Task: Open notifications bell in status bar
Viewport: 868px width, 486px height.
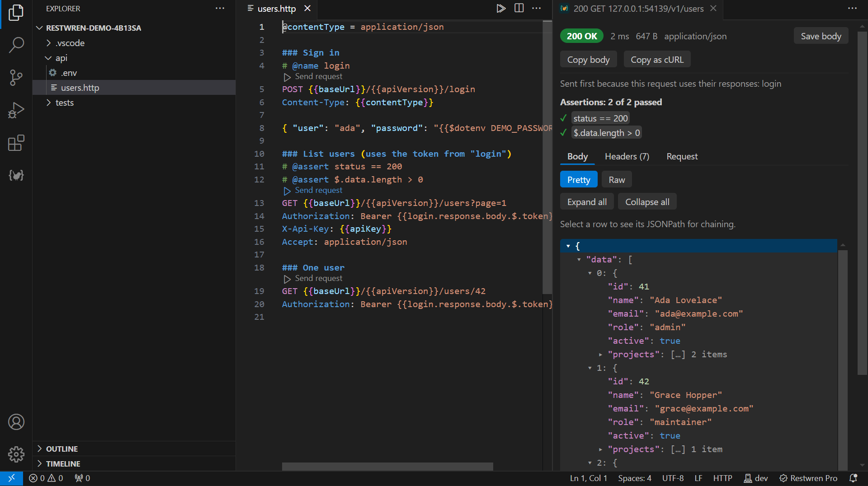Action: click(x=854, y=478)
